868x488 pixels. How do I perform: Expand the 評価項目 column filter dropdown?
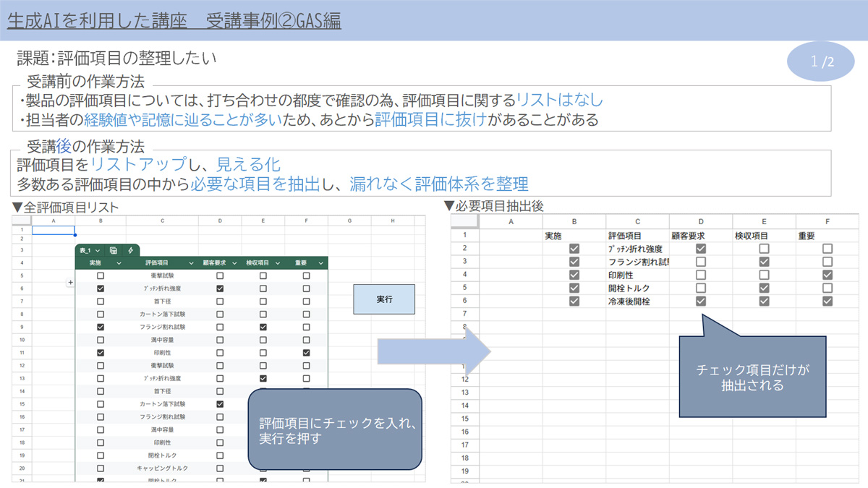point(191,263)
